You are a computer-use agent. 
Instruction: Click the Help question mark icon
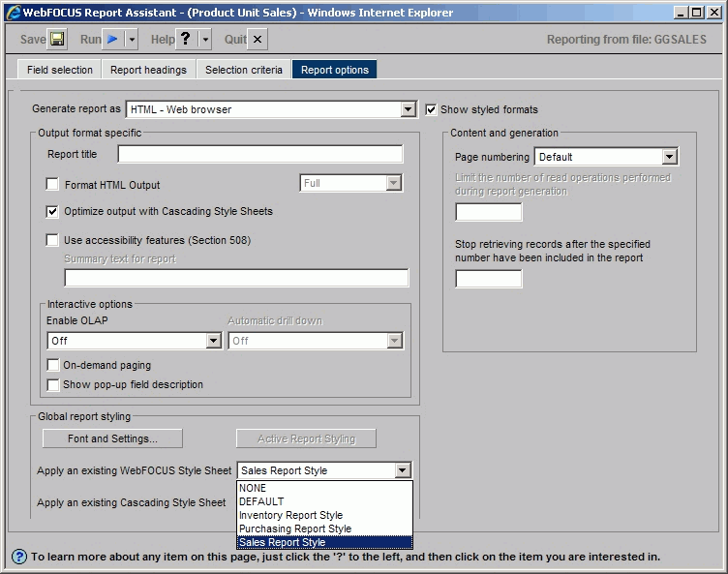[186, 39]
